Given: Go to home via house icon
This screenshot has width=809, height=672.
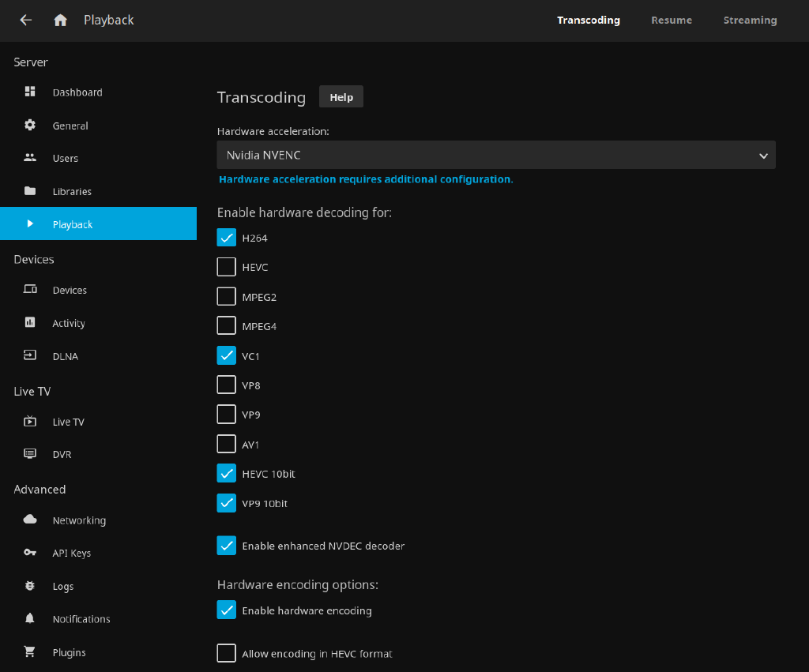Looking at the screenshot, I should pos(60,21).
